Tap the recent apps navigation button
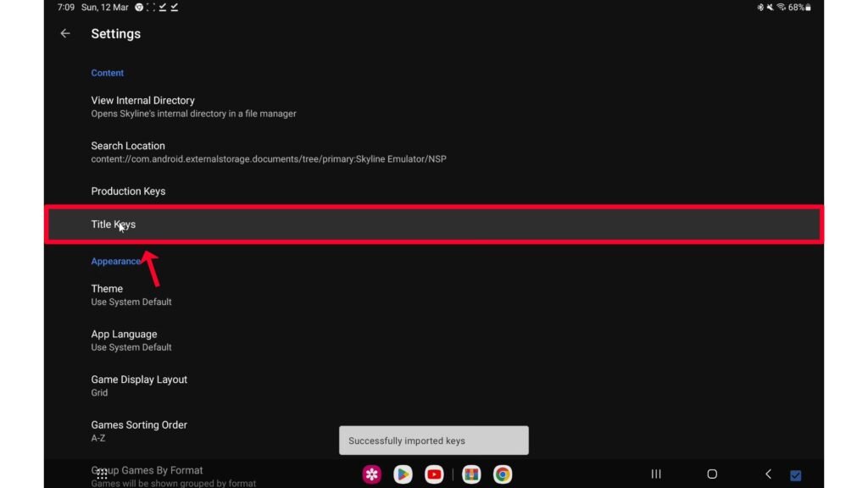 [655, 474]
